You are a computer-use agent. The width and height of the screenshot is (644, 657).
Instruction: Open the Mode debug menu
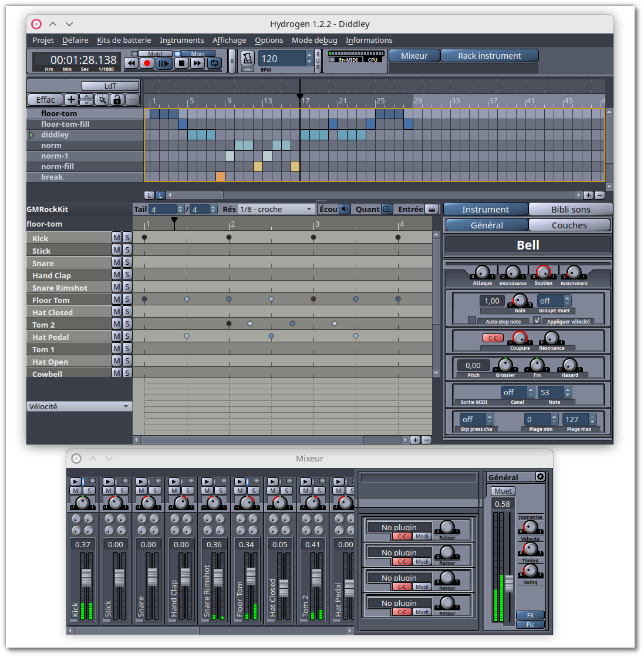pyautogui.click(x=314, y=41)
